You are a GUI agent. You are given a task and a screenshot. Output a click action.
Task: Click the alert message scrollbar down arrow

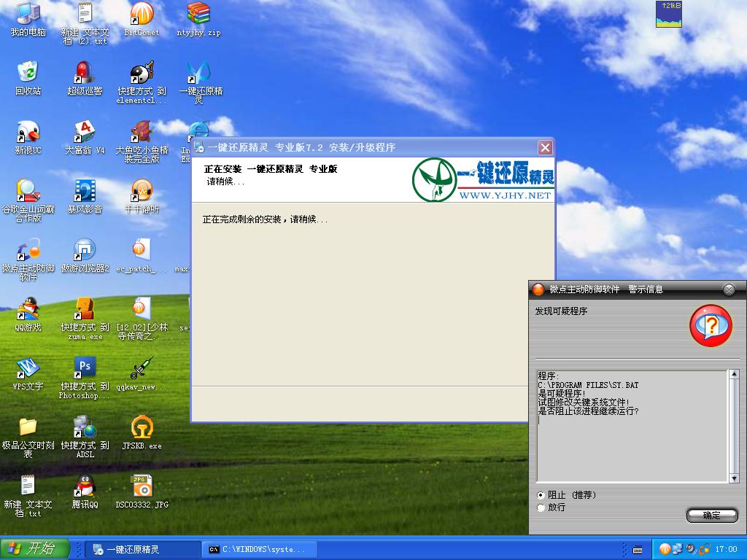(x=734, y=478)
